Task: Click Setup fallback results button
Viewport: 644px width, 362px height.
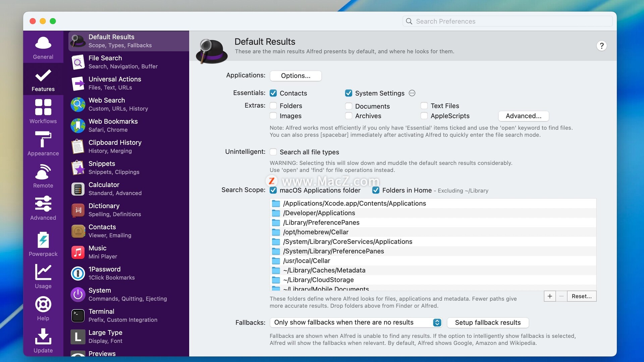Action: (x=488, y=322)
